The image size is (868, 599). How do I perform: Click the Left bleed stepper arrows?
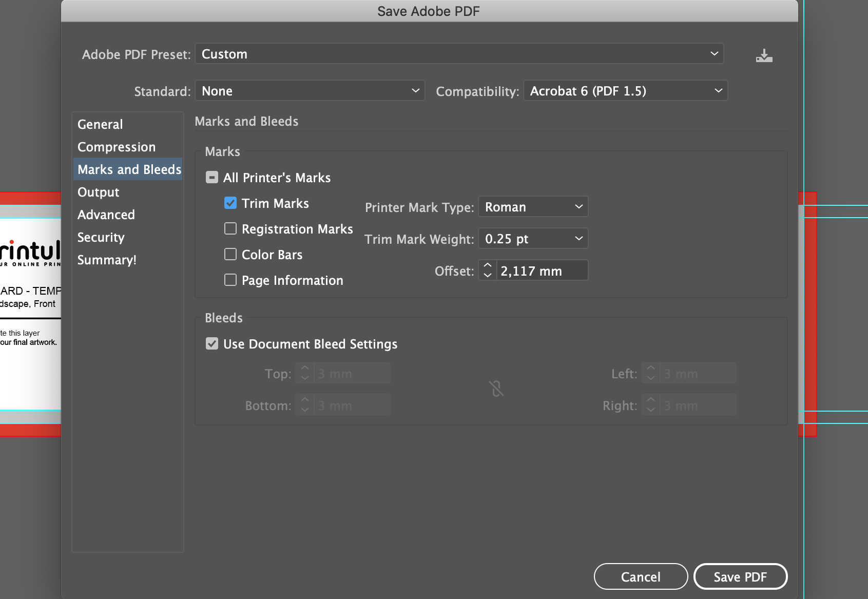pyautogui.click(x=651, y=373)
